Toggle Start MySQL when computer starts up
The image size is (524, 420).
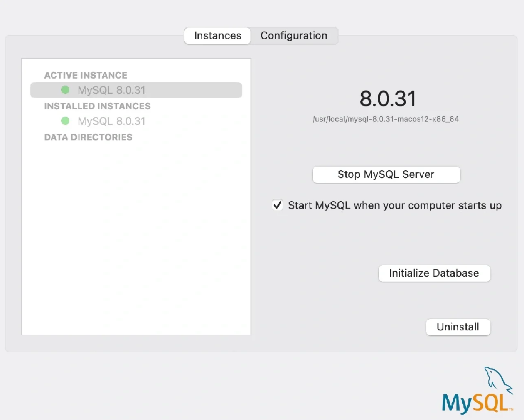(278, 205)
